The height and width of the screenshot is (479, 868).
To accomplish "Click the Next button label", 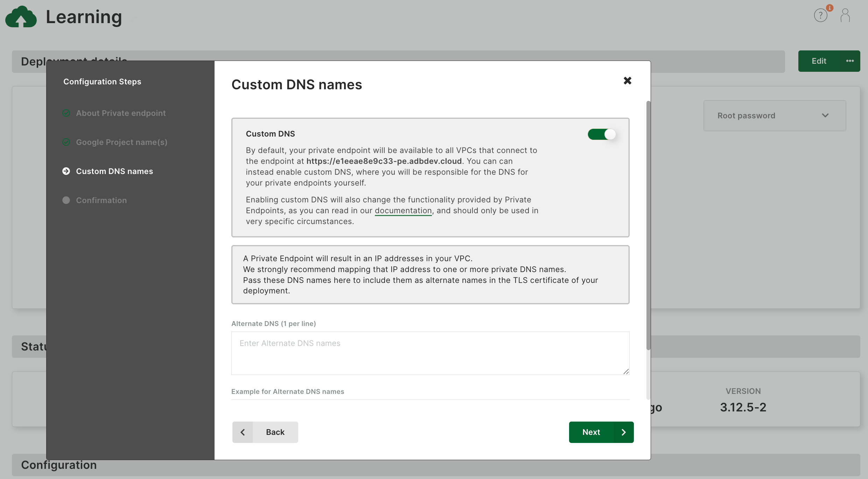I will pos(591,432).
